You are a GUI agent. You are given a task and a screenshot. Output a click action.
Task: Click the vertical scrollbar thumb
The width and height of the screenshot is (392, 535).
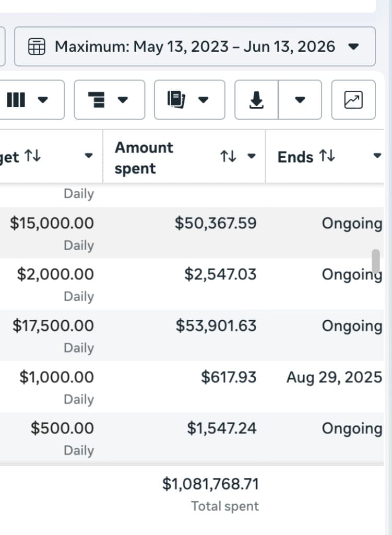click(x=376, y=261)
